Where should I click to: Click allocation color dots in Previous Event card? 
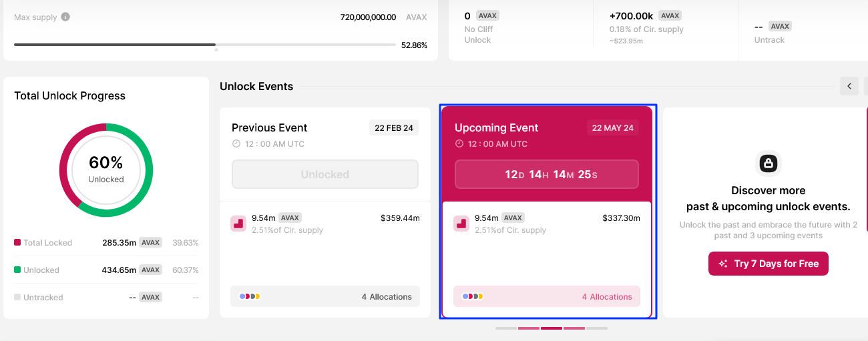[x=249, y=296]
